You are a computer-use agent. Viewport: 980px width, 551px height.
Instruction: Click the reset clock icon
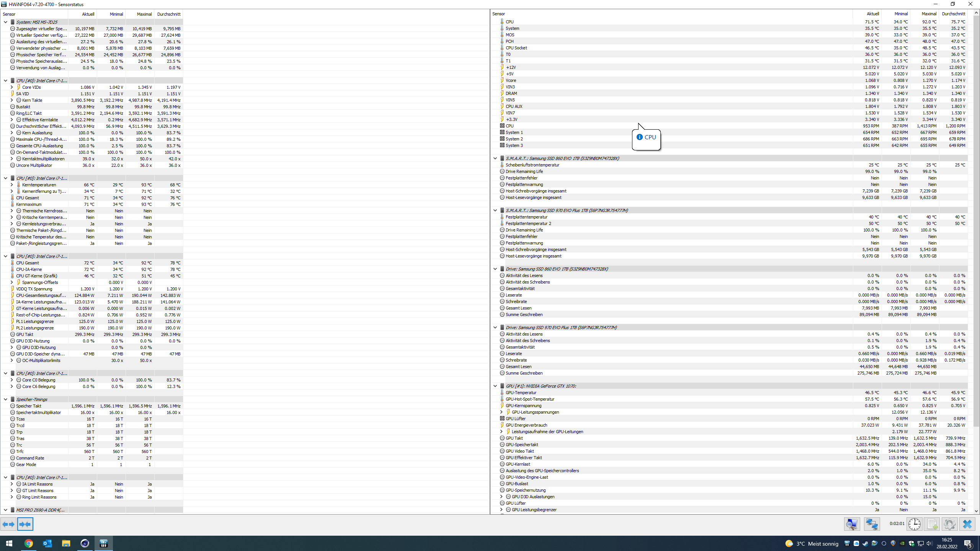point(915,524)
